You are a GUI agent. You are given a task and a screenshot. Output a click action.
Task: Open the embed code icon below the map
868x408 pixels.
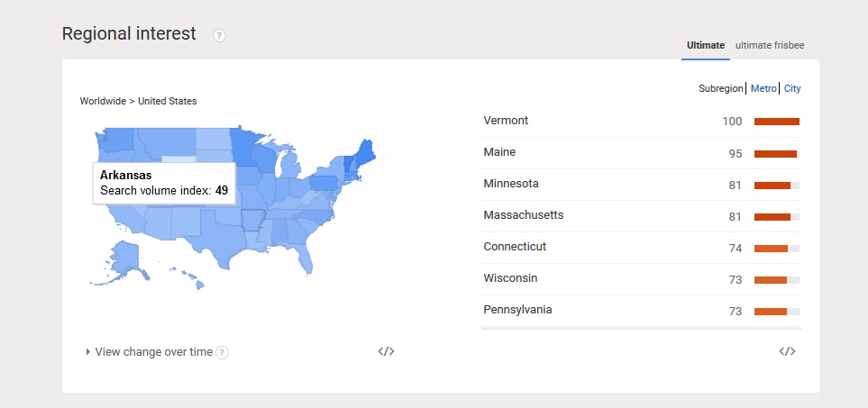[386, 351]
